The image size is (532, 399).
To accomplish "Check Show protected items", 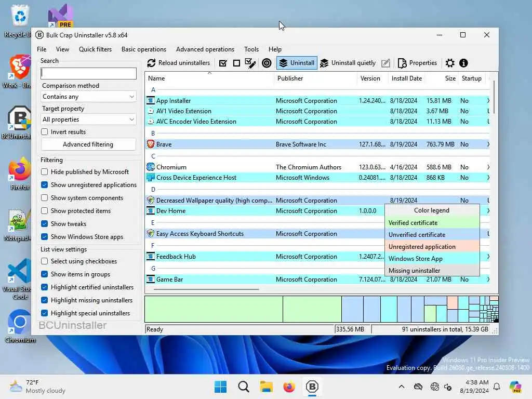I will [45, 211].
